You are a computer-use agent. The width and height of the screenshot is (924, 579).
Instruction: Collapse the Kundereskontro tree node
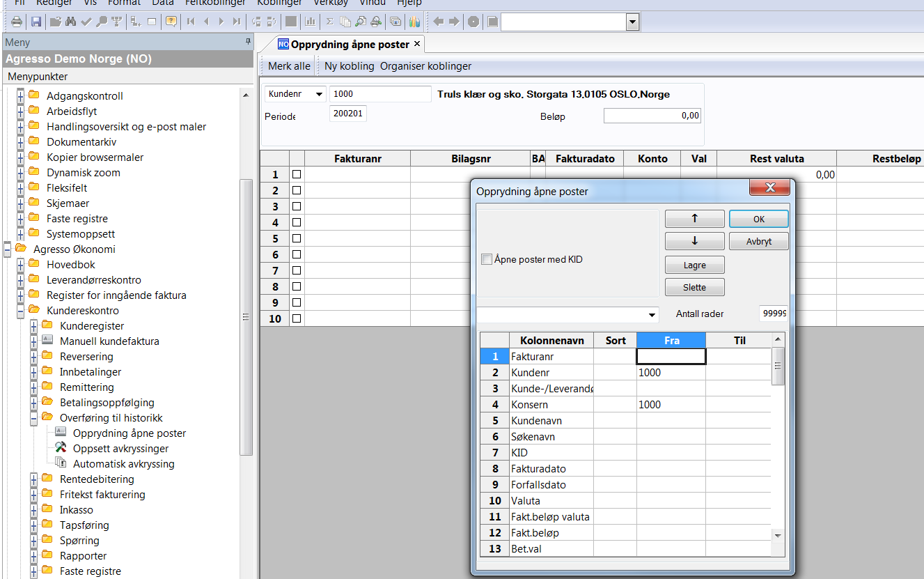coord(20,310)
